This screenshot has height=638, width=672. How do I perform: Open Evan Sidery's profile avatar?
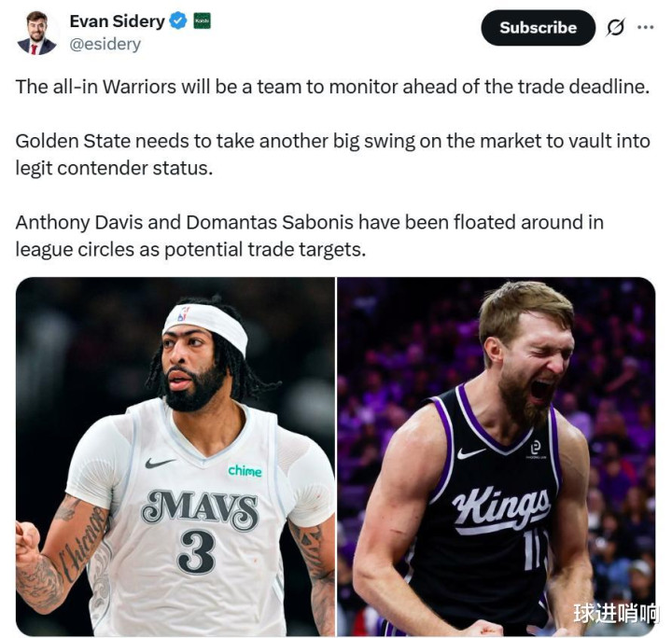click(36, 33)
